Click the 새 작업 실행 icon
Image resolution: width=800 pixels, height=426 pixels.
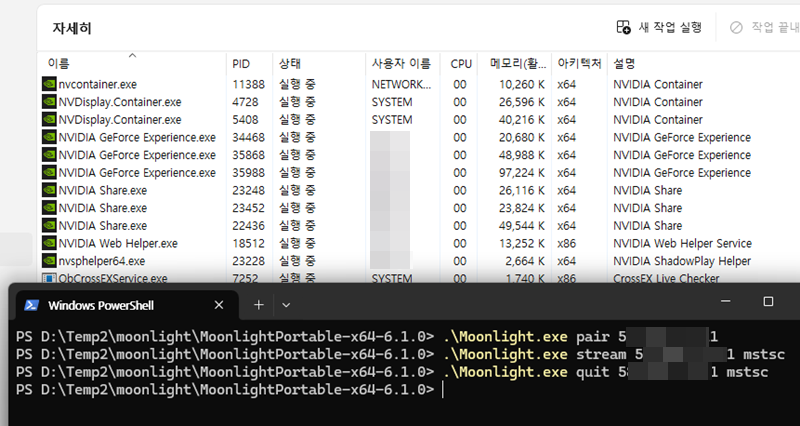coord(623,27)
